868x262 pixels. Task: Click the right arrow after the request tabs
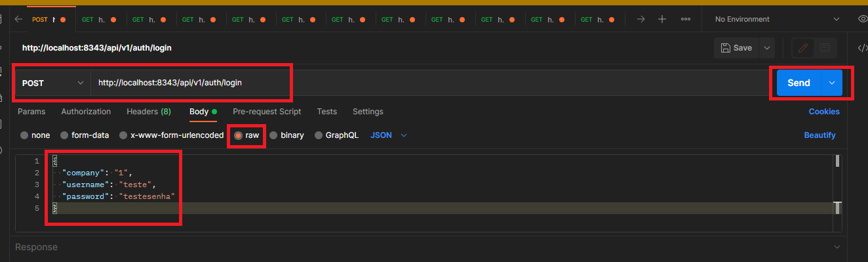pos(641,19)
